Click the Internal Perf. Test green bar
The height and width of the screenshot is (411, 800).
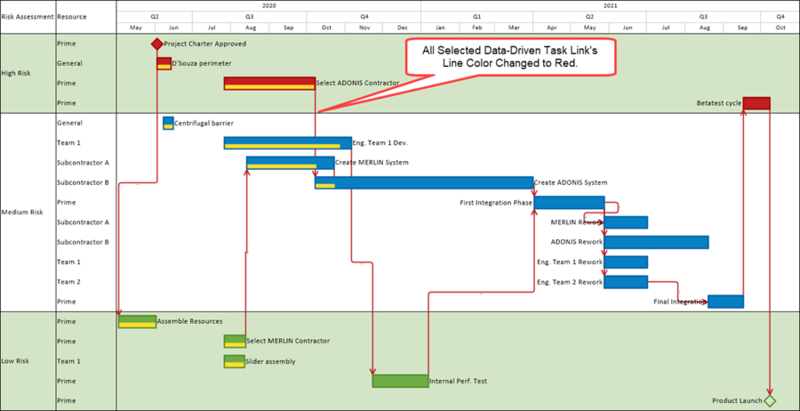(x=401, y=381)
